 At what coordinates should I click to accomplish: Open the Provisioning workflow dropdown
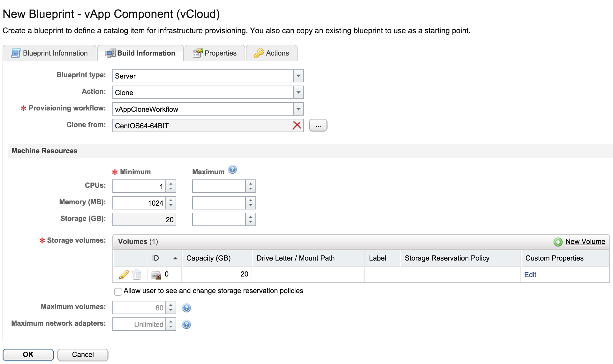coord(298,109)
